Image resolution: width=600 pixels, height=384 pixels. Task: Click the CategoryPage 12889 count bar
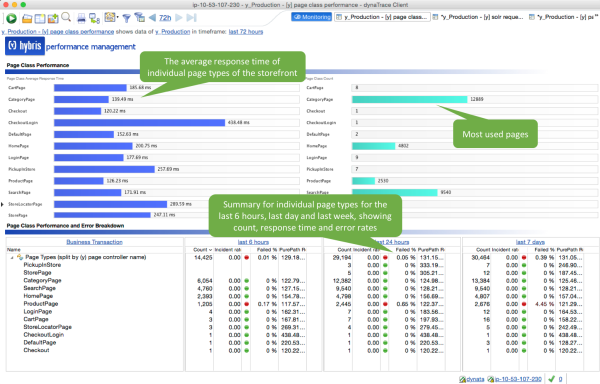[409, 99]
